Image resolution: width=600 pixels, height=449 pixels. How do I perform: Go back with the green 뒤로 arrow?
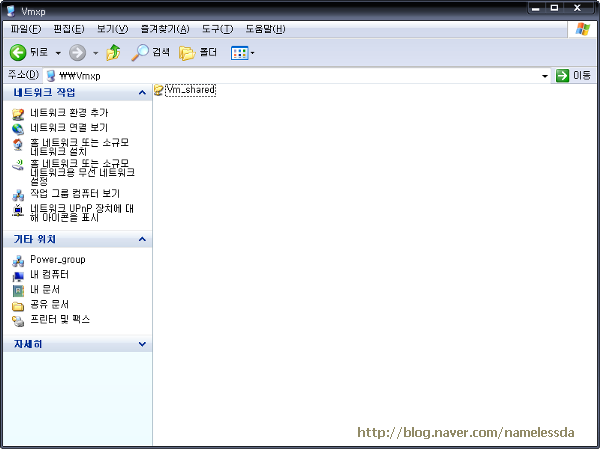(x=29, y=52)
